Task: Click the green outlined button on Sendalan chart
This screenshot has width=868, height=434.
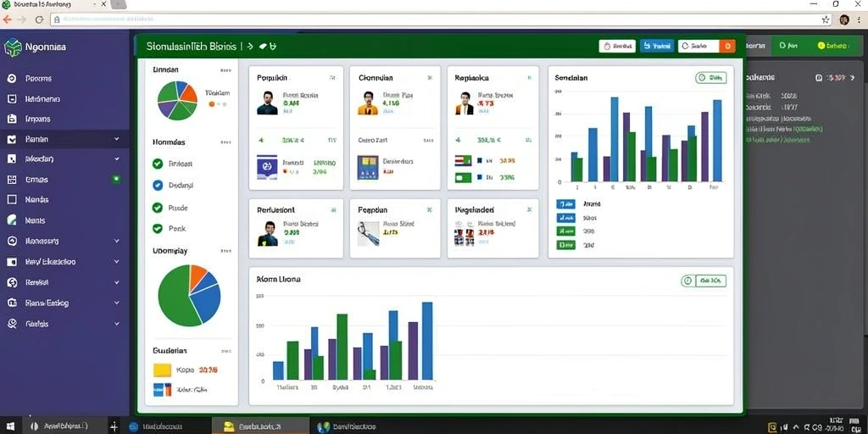Action: point(711,78)
